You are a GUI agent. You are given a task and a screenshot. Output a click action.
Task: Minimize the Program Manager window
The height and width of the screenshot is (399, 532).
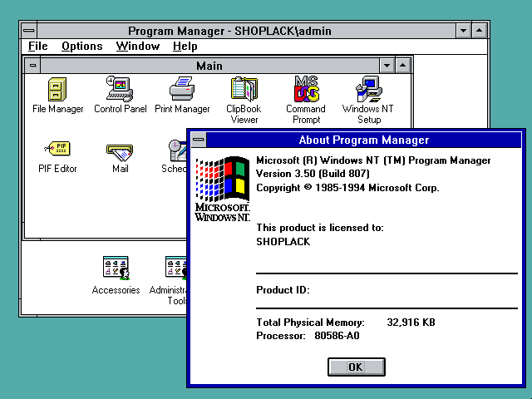(463, 31)
